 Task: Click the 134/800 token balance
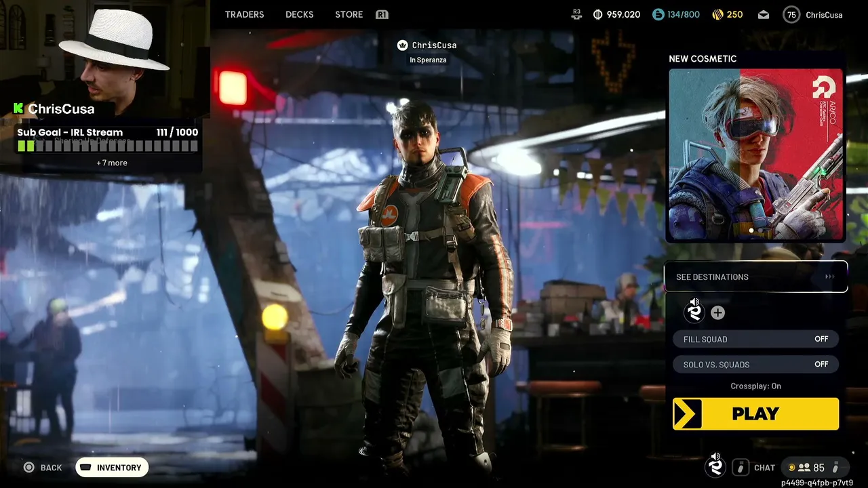pyautogui.click(x=684, y=14)
